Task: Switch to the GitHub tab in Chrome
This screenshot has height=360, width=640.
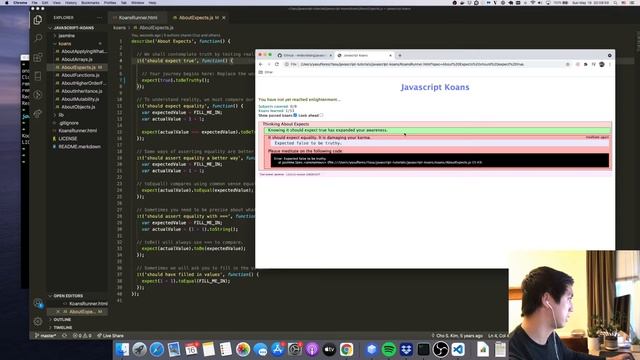Action: point(304,55)
